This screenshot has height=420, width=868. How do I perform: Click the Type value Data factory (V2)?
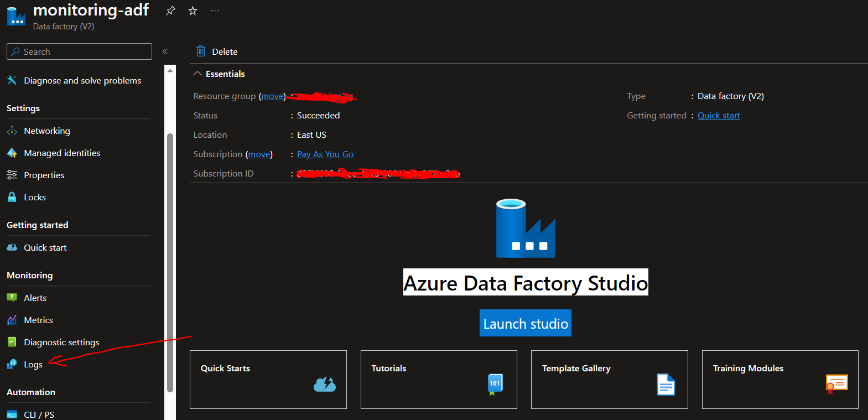point(731,96)
